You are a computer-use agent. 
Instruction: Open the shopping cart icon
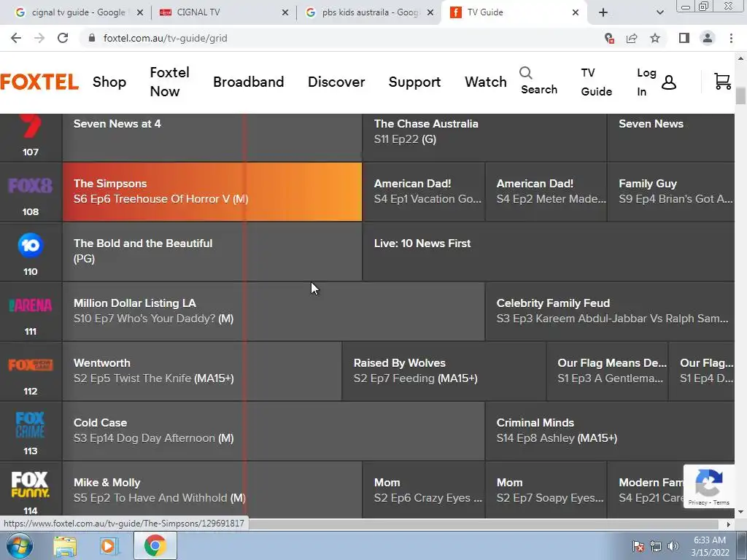click(x=722, y=82)
